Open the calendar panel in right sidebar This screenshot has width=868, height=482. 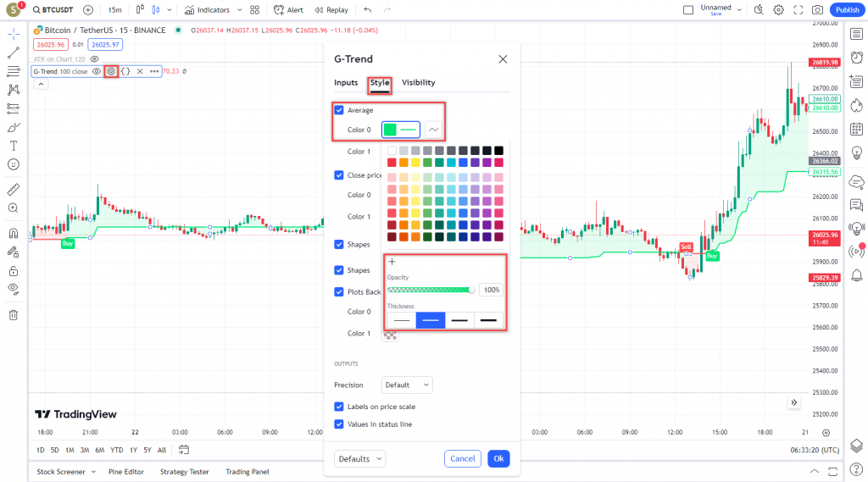point(856,129)
